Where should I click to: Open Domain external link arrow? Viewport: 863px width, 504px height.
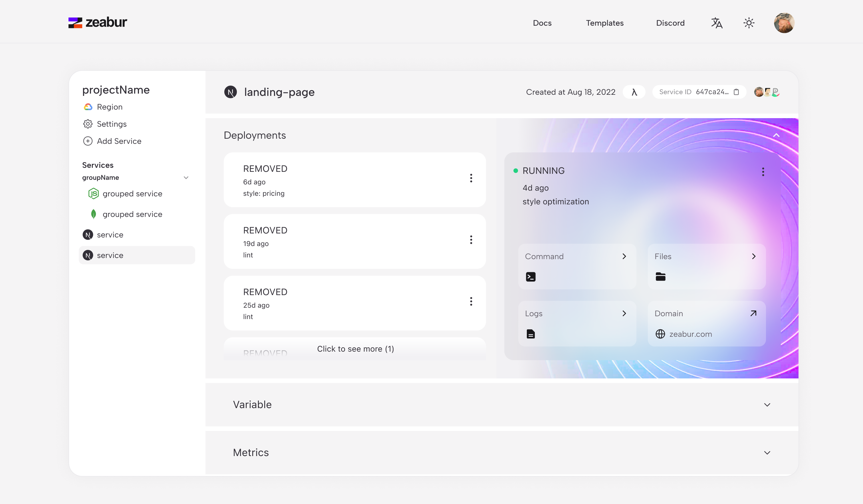point(753,314)
